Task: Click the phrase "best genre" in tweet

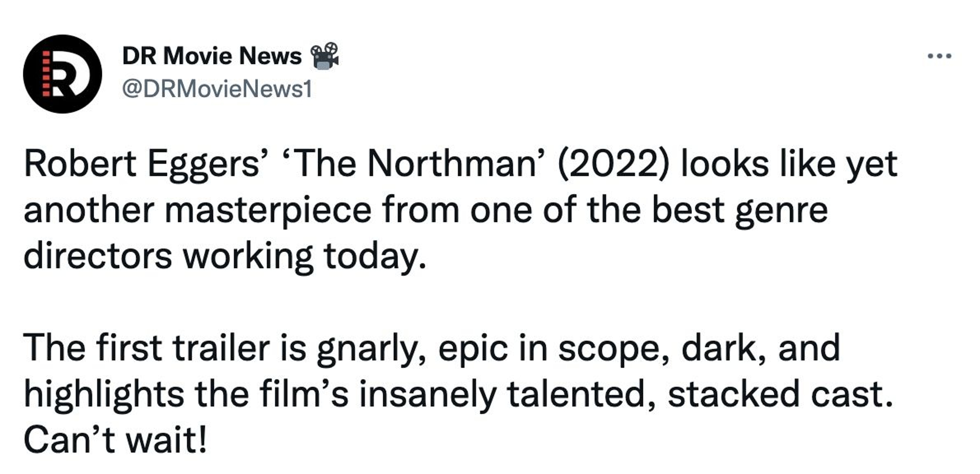Action: coord(740,211)
